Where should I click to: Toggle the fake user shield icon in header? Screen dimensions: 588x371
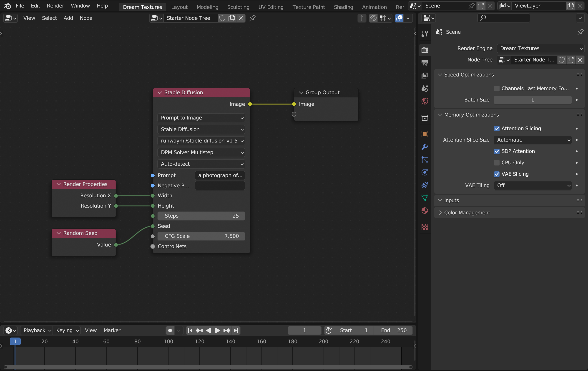click(222, 18)
